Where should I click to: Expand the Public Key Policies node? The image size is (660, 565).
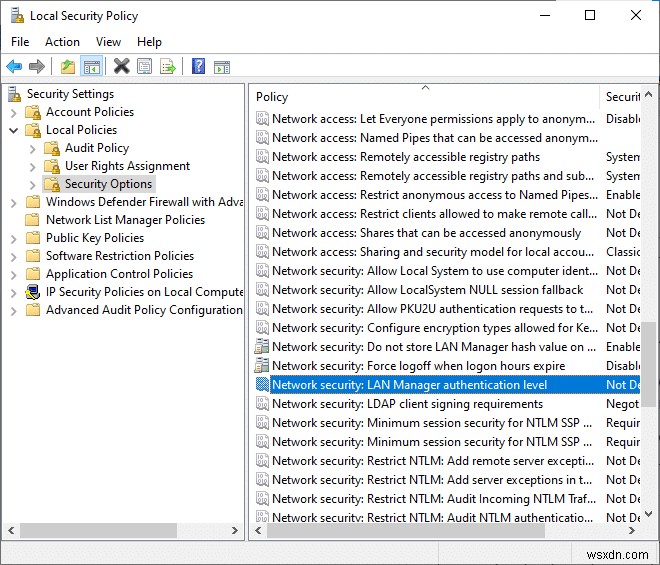(x=13, y=239)
